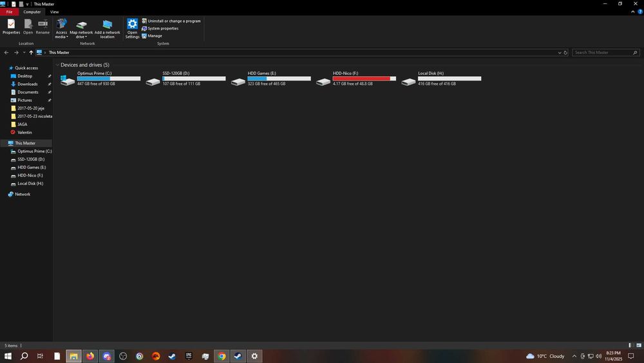Open the Quick Access Toolbar customize dropdown

[28, 4]
